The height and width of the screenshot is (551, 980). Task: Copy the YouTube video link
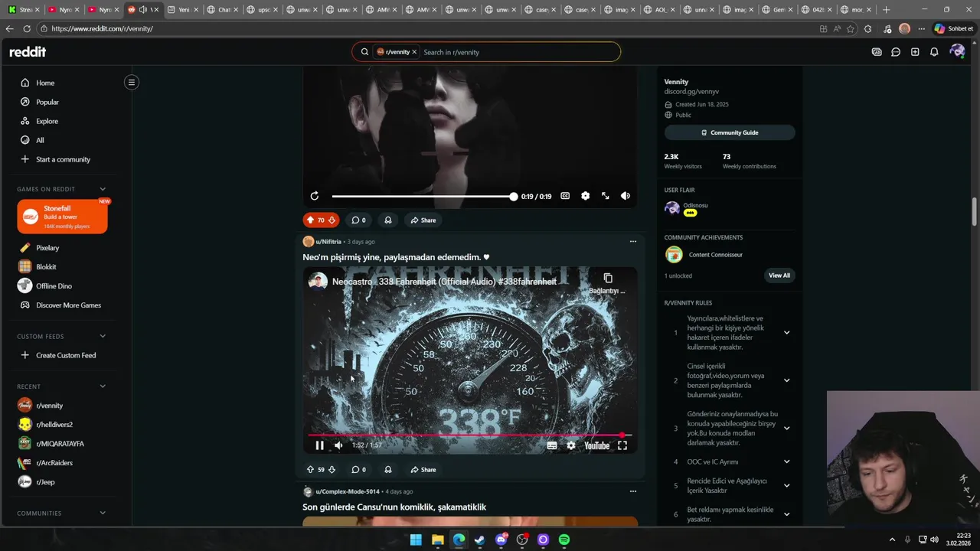point(607,282)
